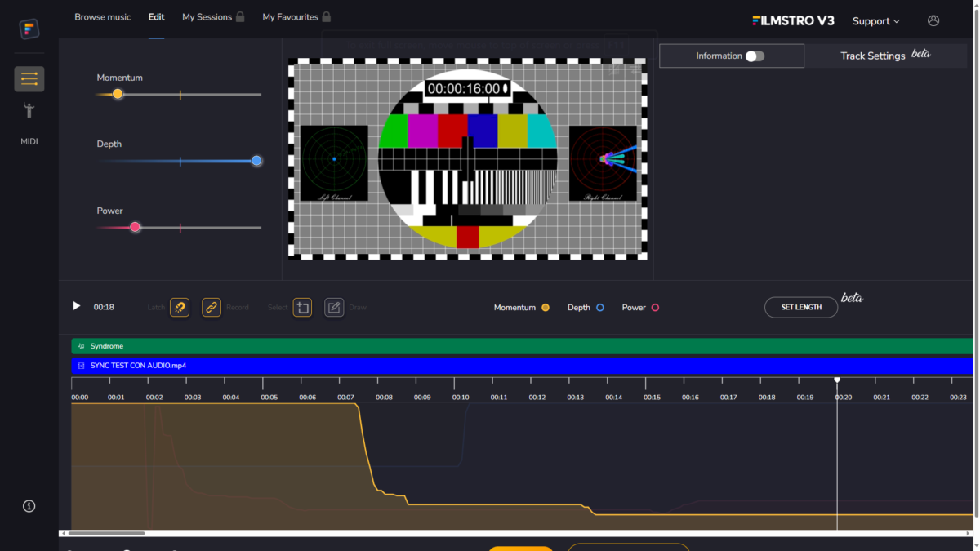This screenshot has height=551, width=980.
Task: Open the Track Settings beta tab
Action: pyautogui.click(x=885, y=56)
